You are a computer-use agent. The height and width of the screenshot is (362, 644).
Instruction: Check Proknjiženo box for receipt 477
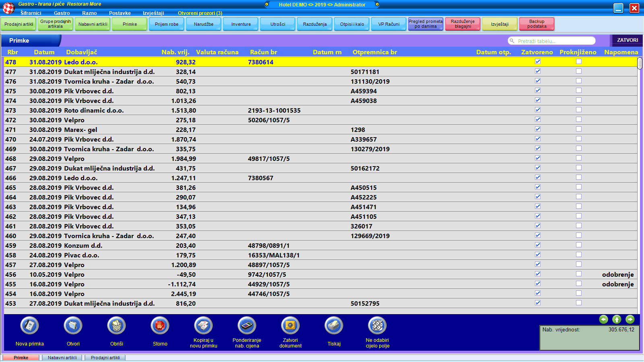579,71
